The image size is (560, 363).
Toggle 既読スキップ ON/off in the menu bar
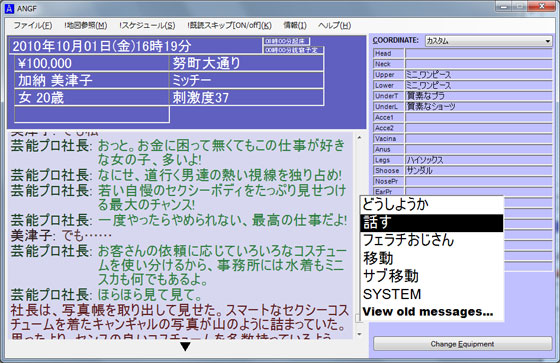coord(229,25)
